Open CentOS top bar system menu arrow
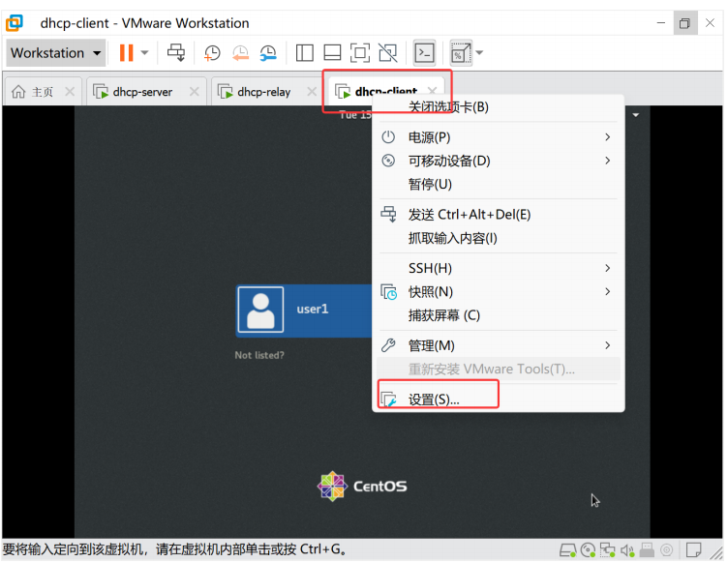 tap(636, 115)
